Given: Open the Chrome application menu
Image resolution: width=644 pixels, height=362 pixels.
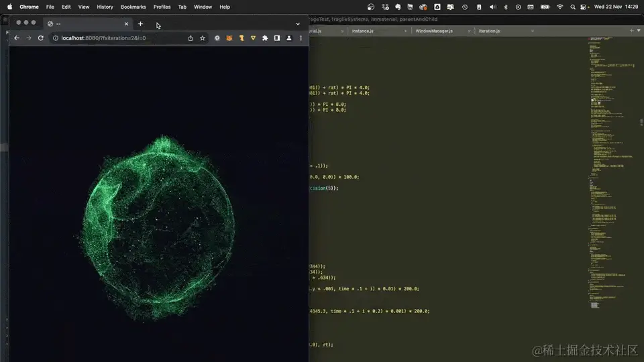Looking at the screenshot, I should (29, 7).
